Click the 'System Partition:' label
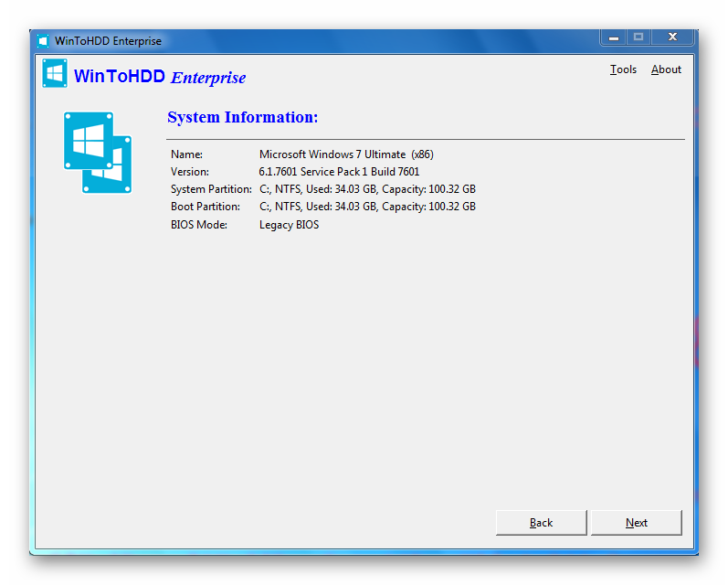This screenshot has width=728, height=585. tap(211, 189)
